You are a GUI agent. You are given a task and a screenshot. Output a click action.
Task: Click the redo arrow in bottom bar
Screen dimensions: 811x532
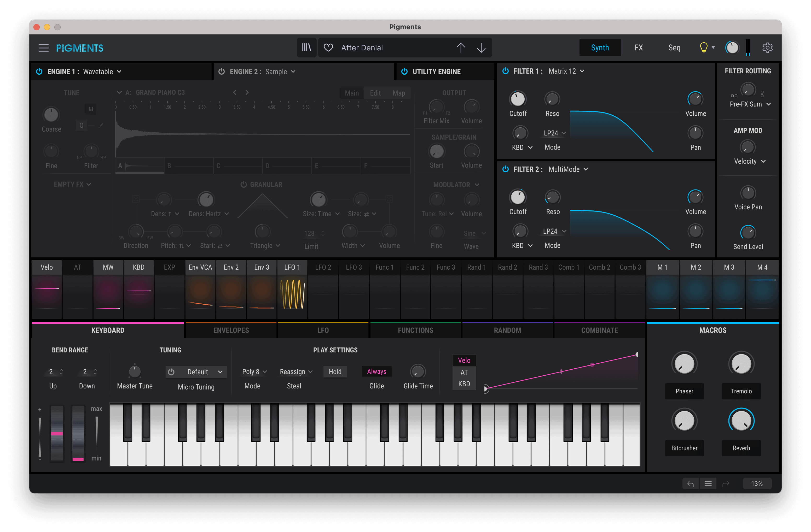726,483
